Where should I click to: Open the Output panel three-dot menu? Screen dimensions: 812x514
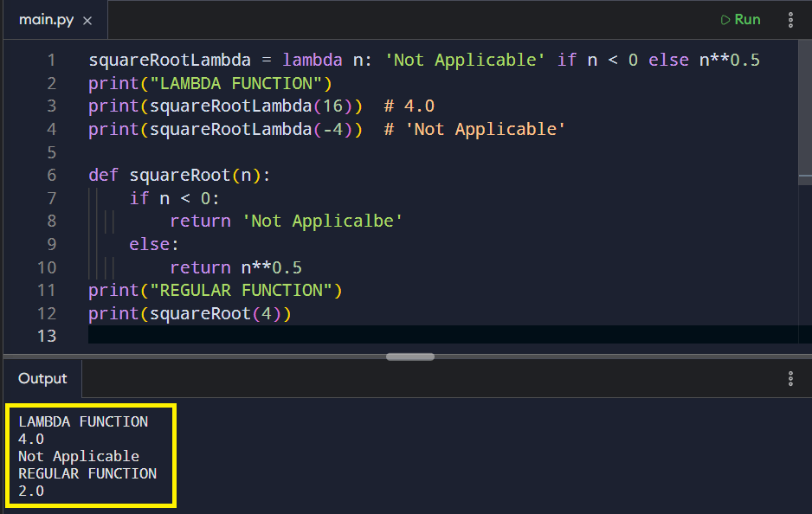[x=789, y=378]
